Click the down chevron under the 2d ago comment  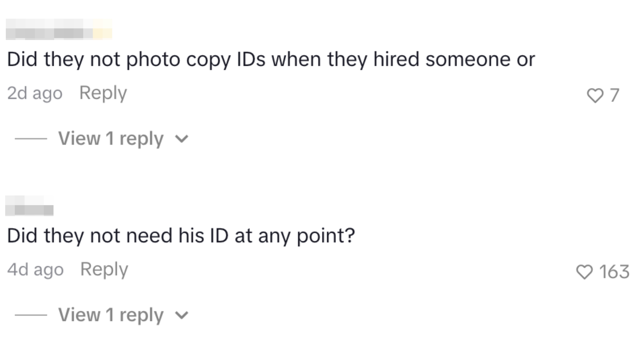pyautogui.click(x=181, y=139)
